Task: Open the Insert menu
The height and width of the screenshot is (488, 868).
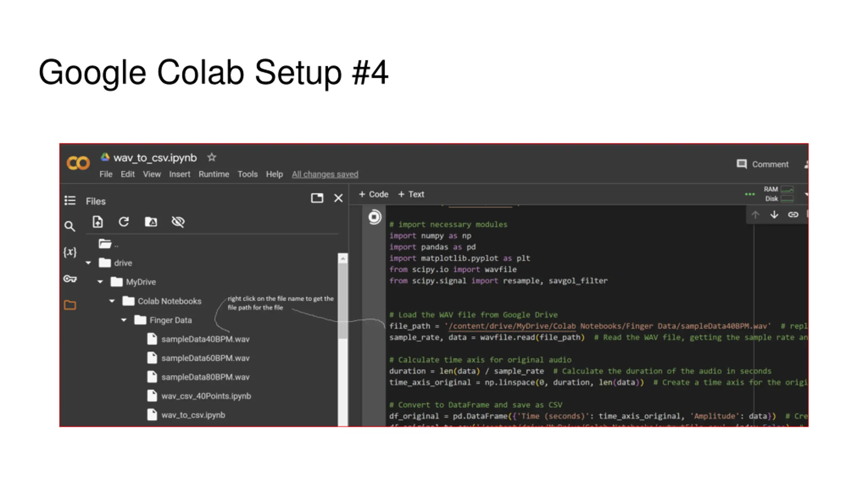Action: click(x=180, y=174)
